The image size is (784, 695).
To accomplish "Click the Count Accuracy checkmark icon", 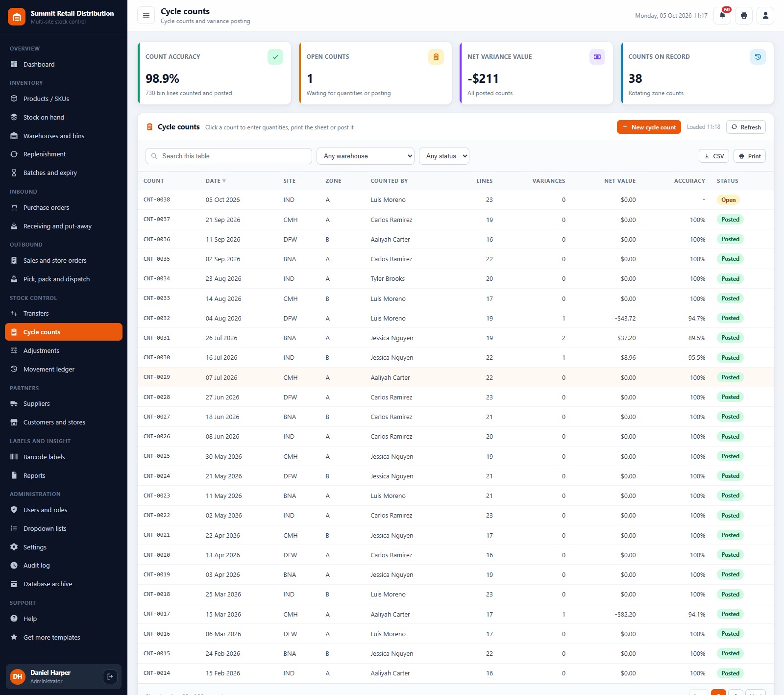I will coord(275,57).
